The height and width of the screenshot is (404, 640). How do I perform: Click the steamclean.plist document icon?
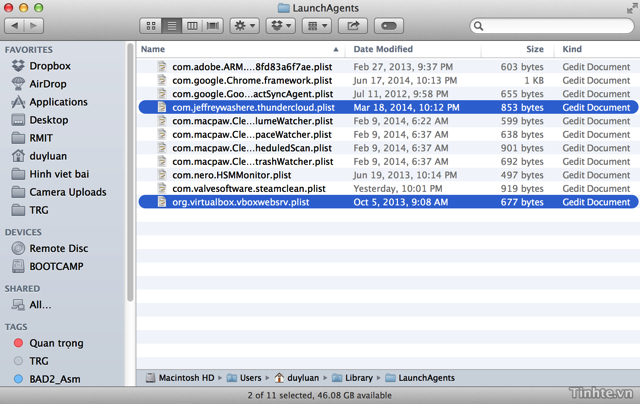[x=162, y=188]
